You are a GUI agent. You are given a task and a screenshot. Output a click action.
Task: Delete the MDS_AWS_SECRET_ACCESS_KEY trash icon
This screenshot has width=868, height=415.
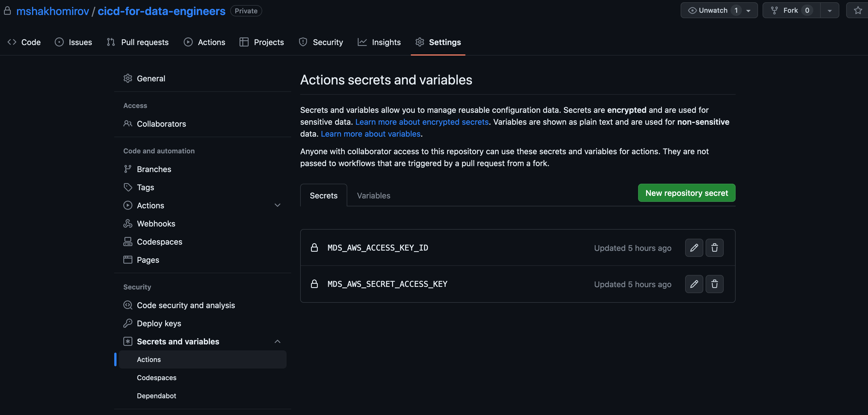tap(714, 284)
